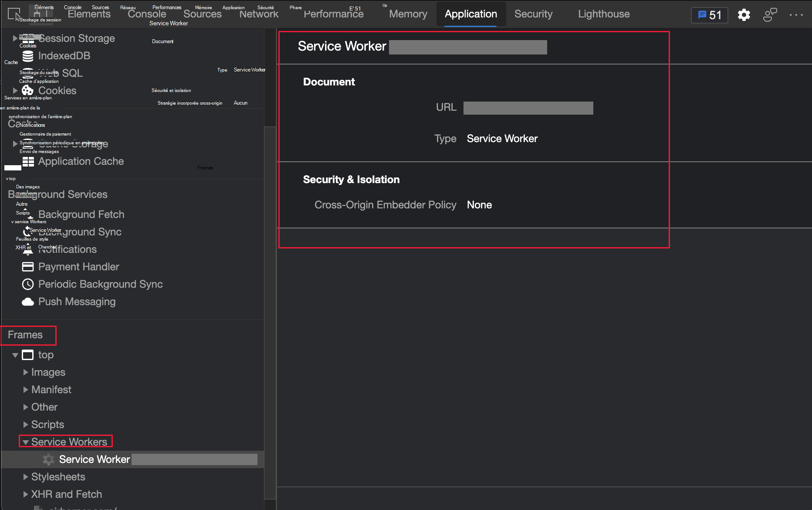Open the 51 issues counter
Image resolution: width=812 pixels, height=510 pixels.
(710, 15)
